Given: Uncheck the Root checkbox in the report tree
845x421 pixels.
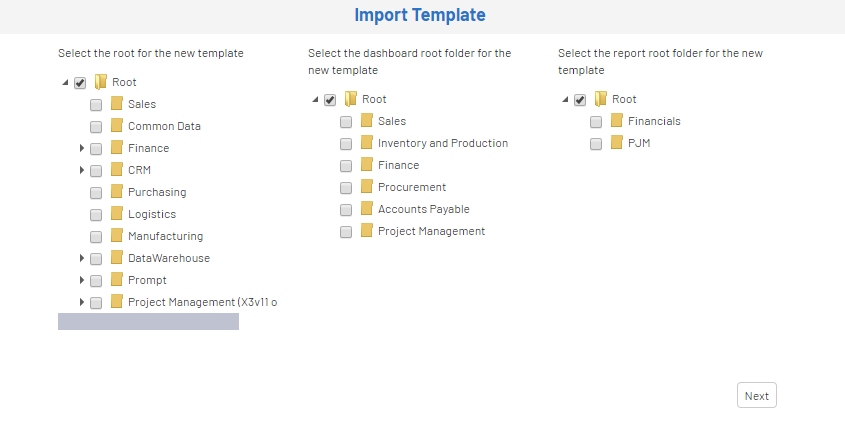Looking at the screenshot, I should coord(580,100).
